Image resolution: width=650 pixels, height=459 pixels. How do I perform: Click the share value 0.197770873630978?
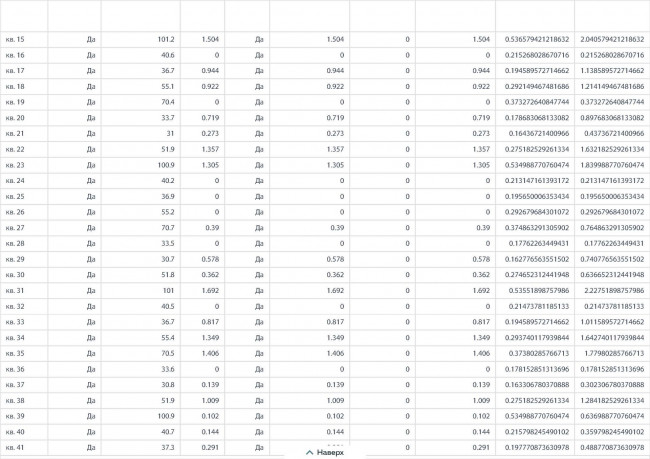(x=537, y=447)
